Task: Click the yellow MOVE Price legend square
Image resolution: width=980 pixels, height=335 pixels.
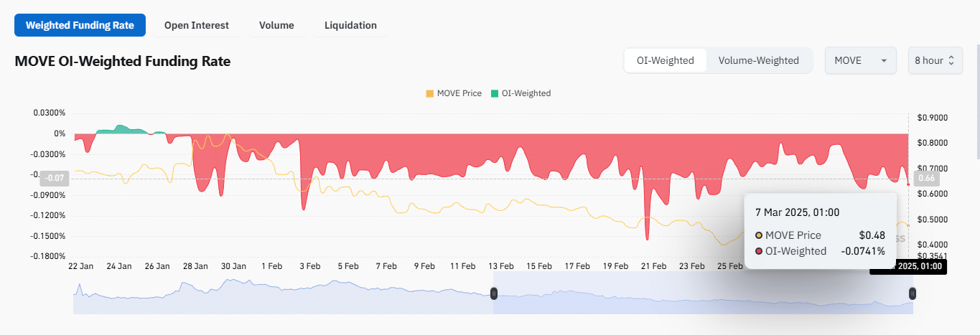Action: coord(430,93)
